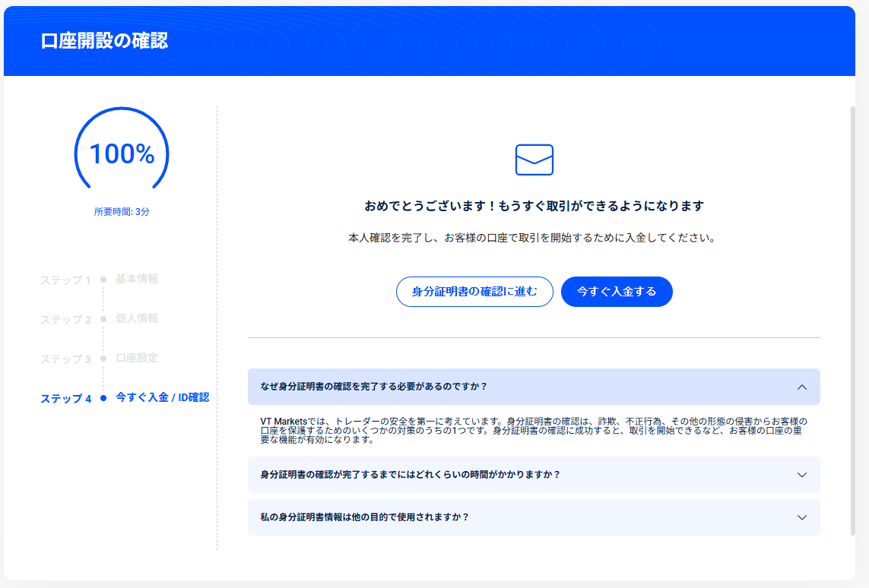Expand the last FAQ using its down chevron

(x=801, y=517)
